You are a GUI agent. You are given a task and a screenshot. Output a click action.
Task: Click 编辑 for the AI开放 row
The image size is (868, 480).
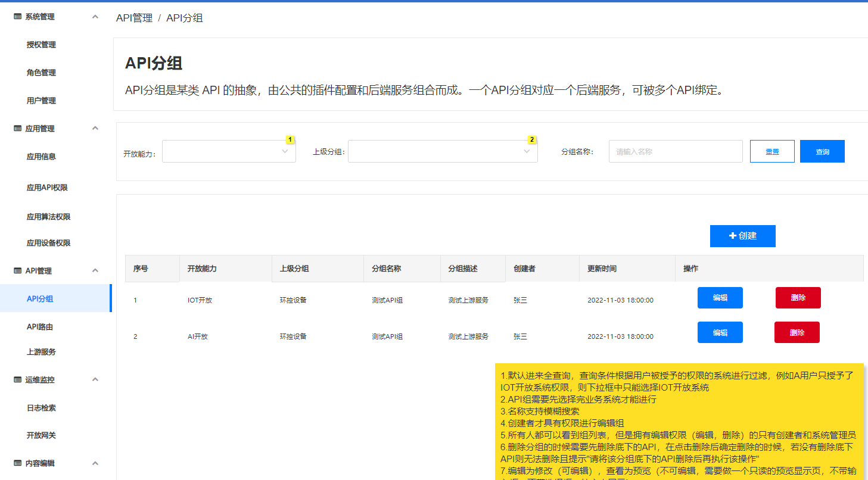pos(720,332)
